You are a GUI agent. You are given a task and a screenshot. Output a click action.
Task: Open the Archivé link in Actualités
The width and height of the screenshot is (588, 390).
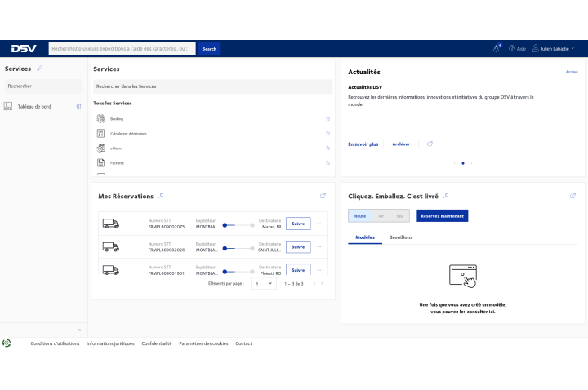(572, 72)
